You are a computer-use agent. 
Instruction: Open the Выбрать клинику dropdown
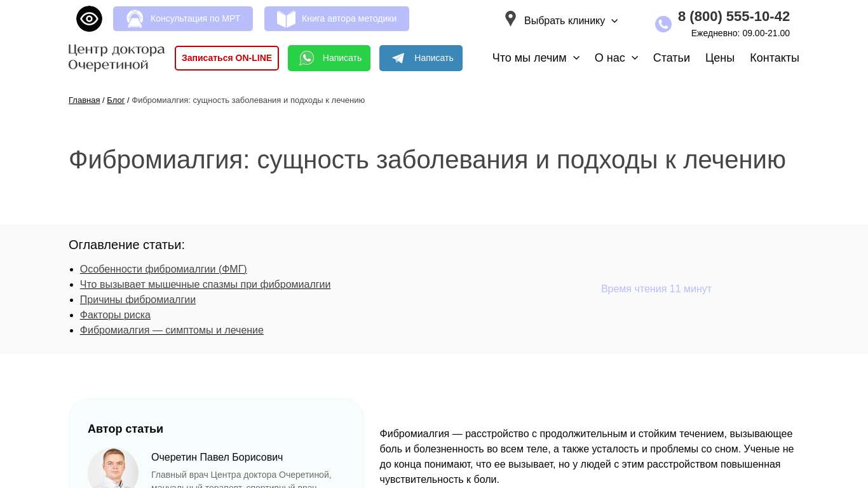point(570,21)
